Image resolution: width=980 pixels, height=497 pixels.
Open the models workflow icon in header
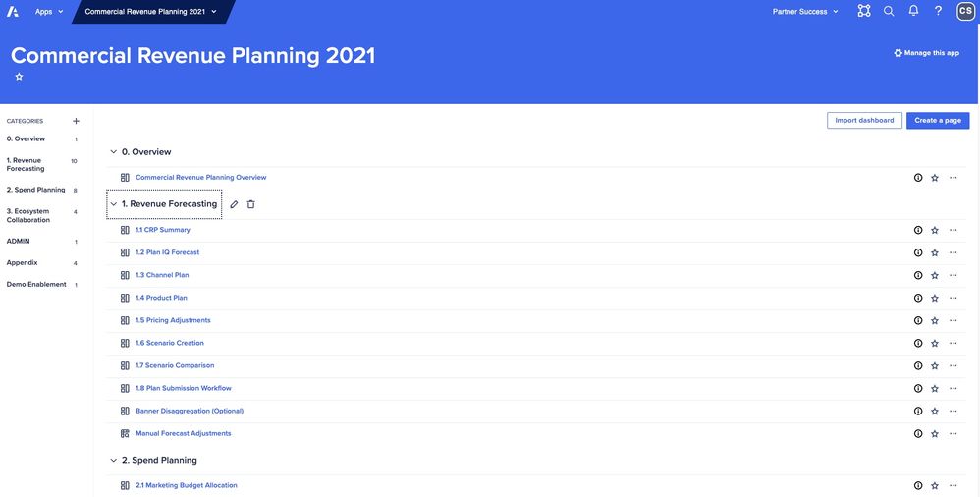pos(864,11)
